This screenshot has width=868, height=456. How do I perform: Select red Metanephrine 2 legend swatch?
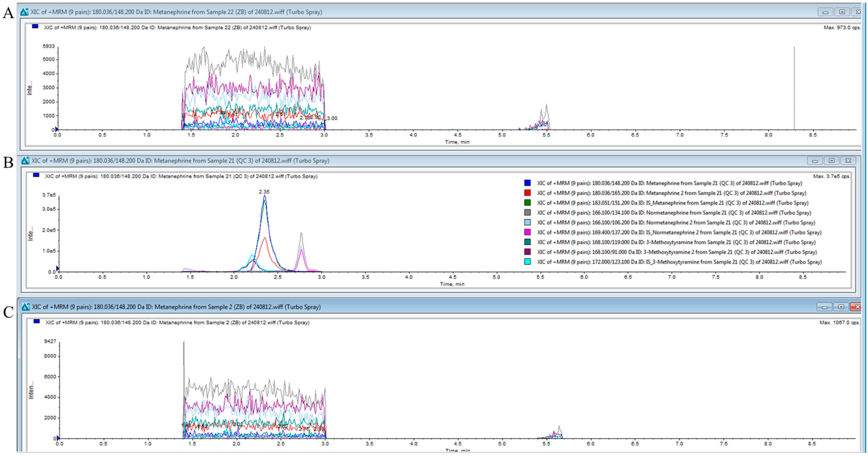527,193
